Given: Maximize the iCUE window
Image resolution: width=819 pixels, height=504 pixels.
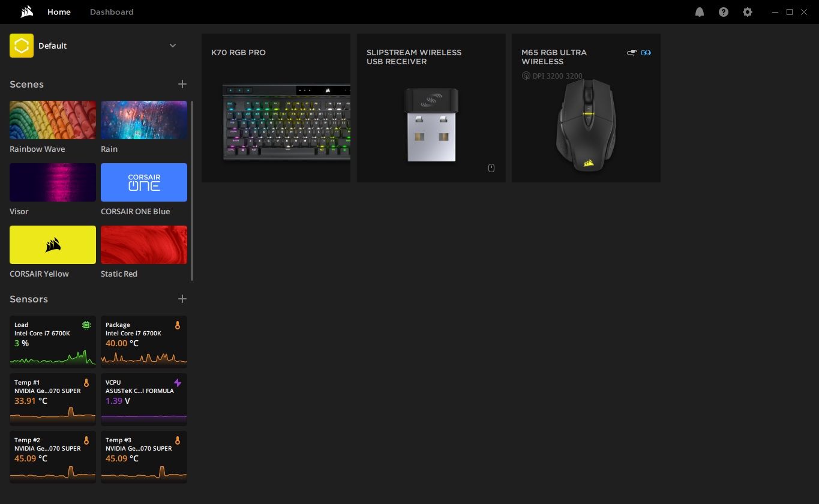Looking at the screenshot, I should coord(790,12).
